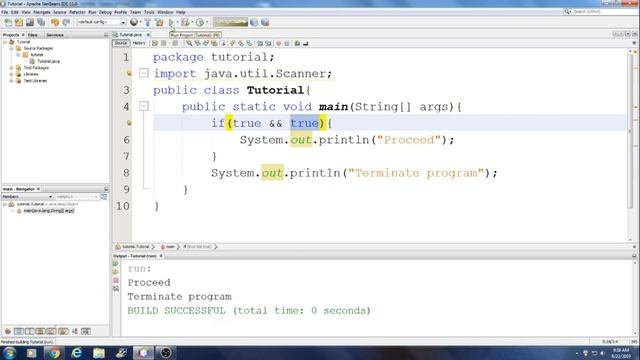The width and height of the screenshot is (640, 360).
Task: Click the Debug Project toolbar icon
Action: click(185, 22)
